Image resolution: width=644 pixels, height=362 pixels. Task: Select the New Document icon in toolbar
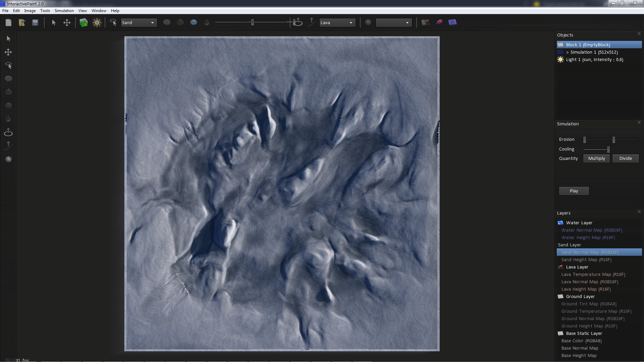(8, 22)
